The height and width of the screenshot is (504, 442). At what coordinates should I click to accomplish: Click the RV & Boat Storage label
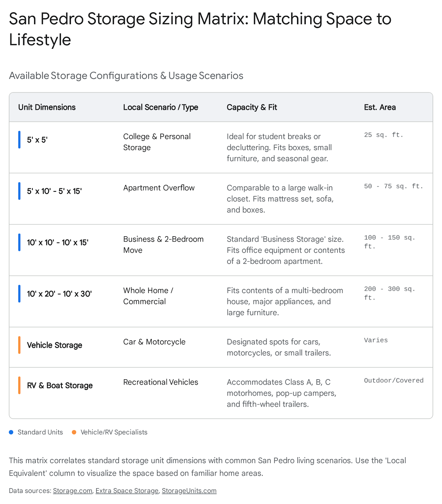point(60,386)
